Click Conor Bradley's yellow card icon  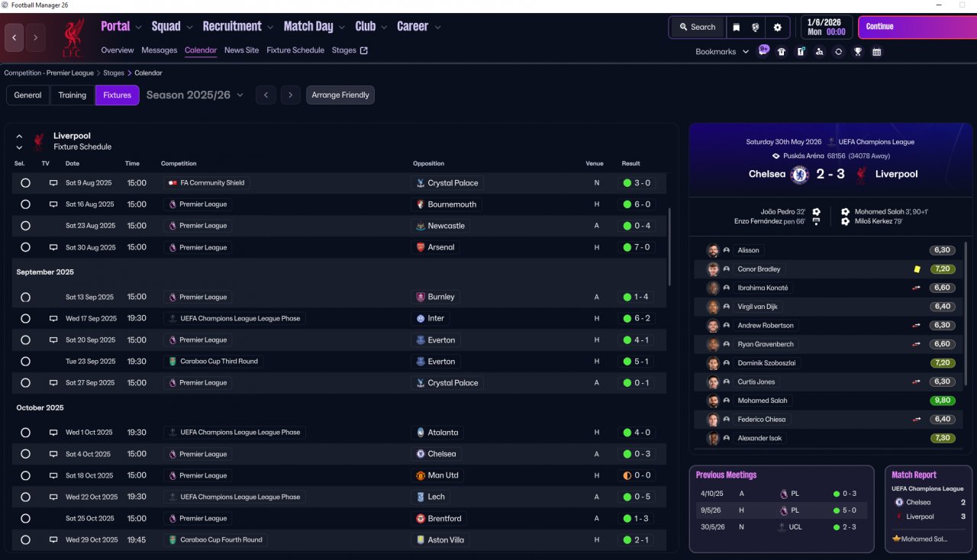click(x=917, y=269)
